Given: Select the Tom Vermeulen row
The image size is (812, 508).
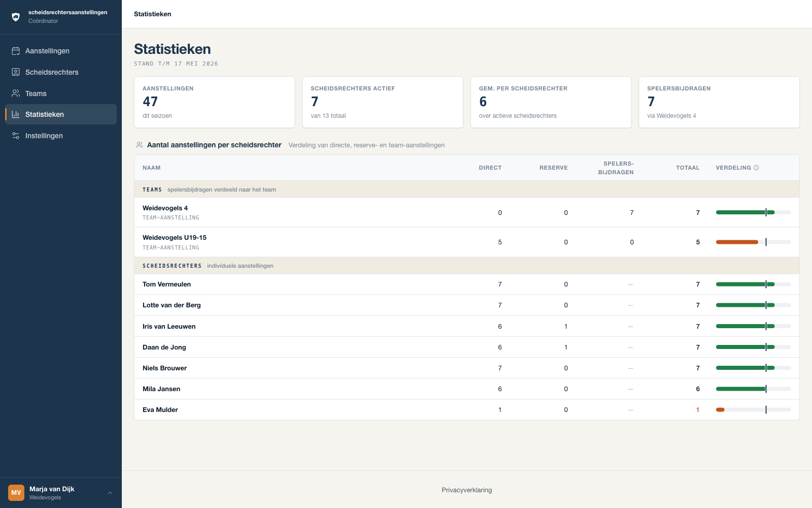Looking at the screenshot, I should coord(467,284).
